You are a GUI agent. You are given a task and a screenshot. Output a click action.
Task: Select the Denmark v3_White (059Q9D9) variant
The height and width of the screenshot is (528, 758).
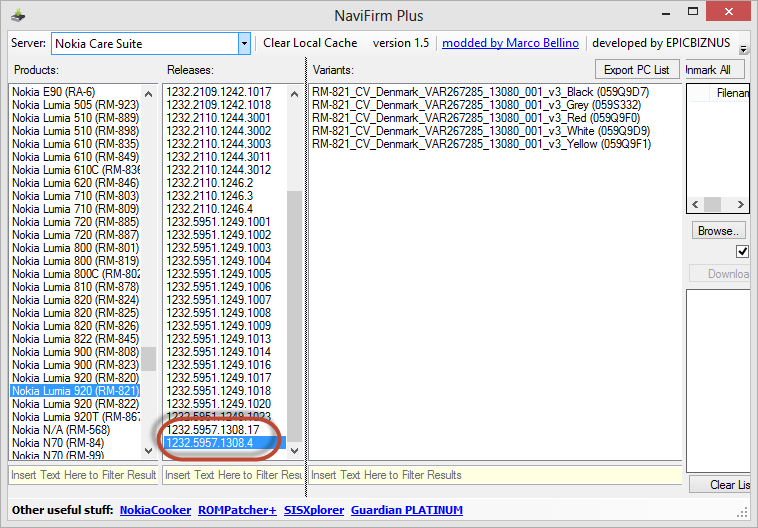click(x=481, y=131)
